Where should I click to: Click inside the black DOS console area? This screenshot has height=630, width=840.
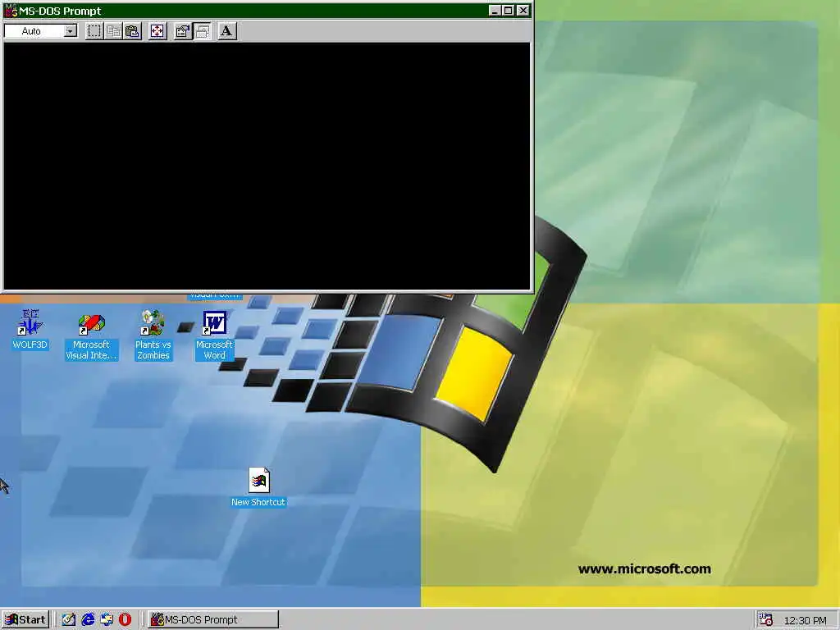(x=267, y=166)
